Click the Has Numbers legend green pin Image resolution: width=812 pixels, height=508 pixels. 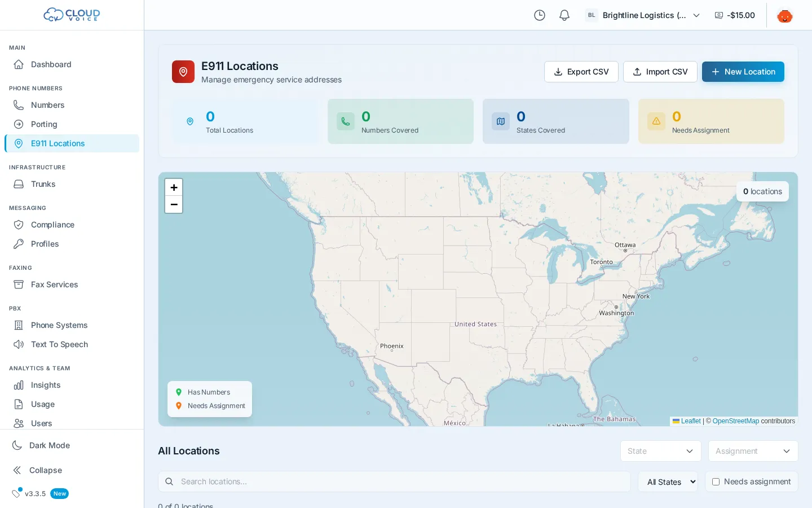[x=179, y=392]
